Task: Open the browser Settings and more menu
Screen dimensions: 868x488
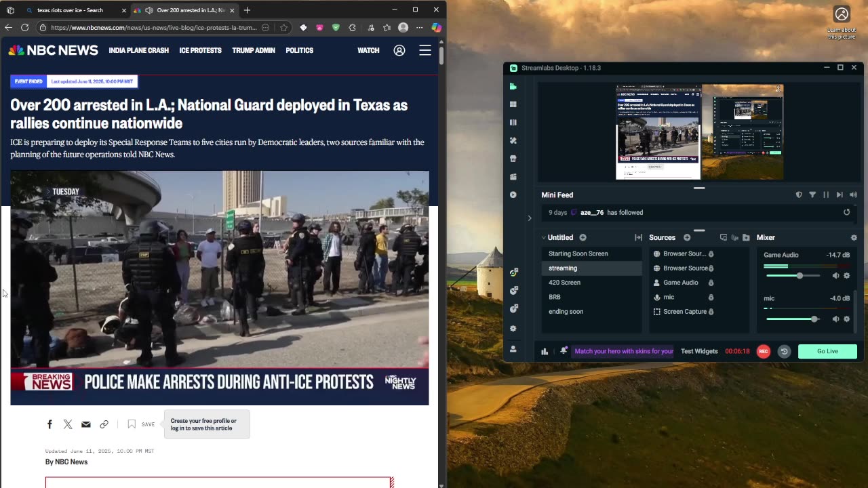Action: (419, 28)
